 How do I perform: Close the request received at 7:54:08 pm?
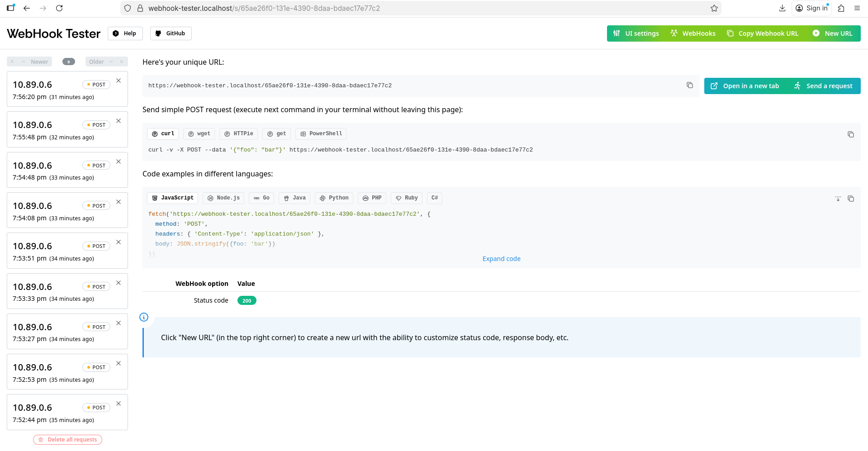(119, 202)
